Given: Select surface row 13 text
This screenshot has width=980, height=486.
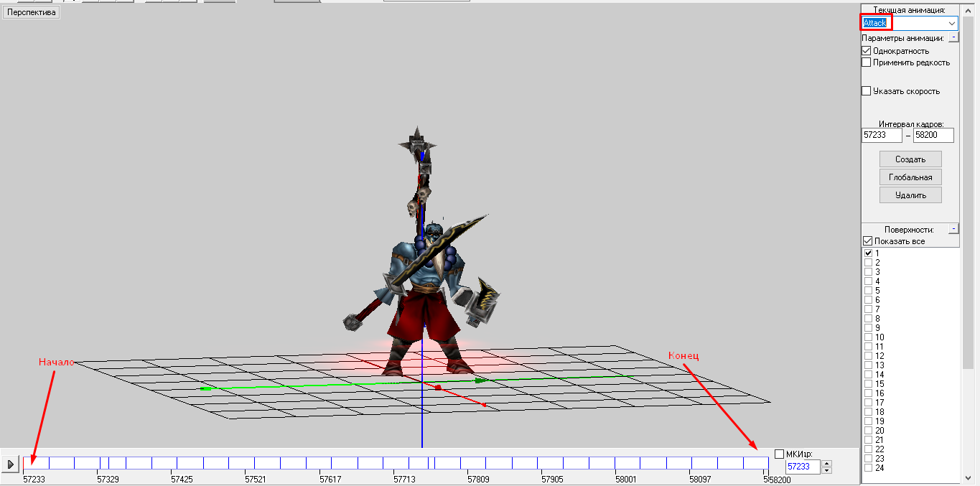Looking at the screenshot, I should (x=879, y=365).
